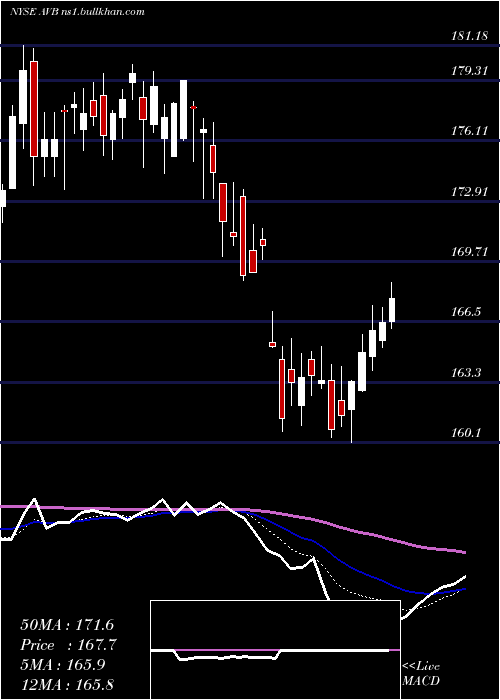Click the <<Live MACD label
500x700 pixels.
(421, 674)
